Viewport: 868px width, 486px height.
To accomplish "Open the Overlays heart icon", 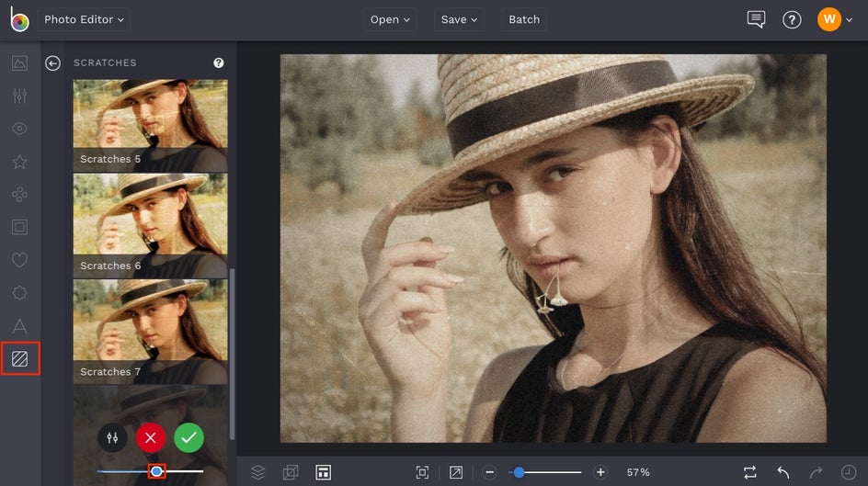I will [19, 260].
